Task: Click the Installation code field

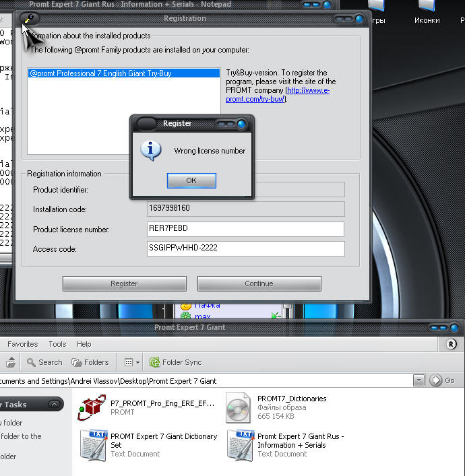Action: [x=245, y=209]
